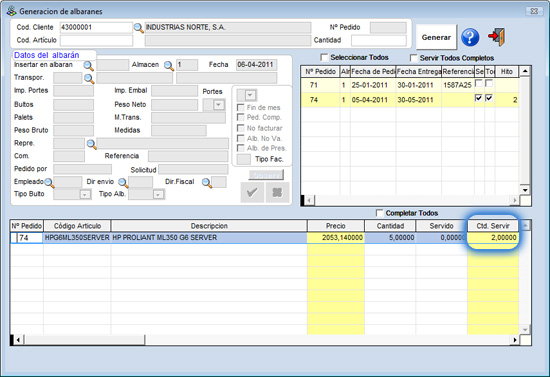The height and width of the screenshot is (377, 550).
Task: Click the red arrow exit door icon
Action: (497, 36)
